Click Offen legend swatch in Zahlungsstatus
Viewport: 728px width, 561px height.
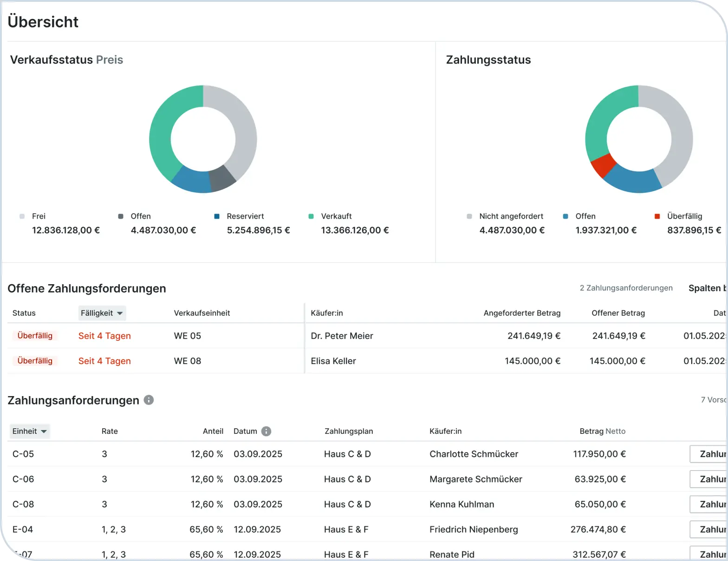pos(565,216)
